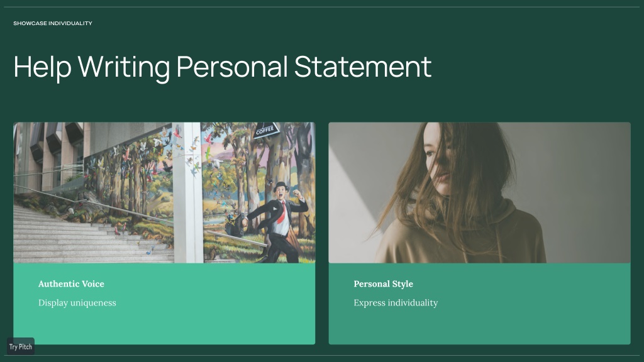Click the top divider line of the slide
This screenshot has width=644, height=362.
pyautogui.click(x=322, y=7)
